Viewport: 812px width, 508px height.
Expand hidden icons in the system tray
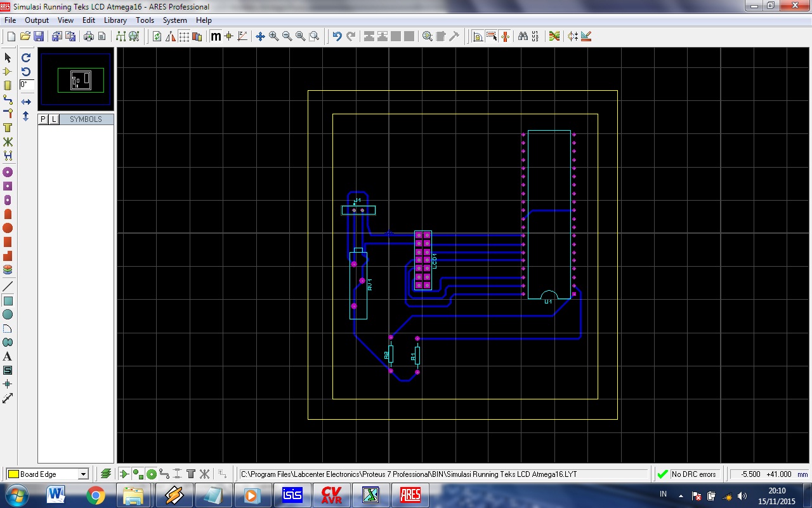(681, 496)
